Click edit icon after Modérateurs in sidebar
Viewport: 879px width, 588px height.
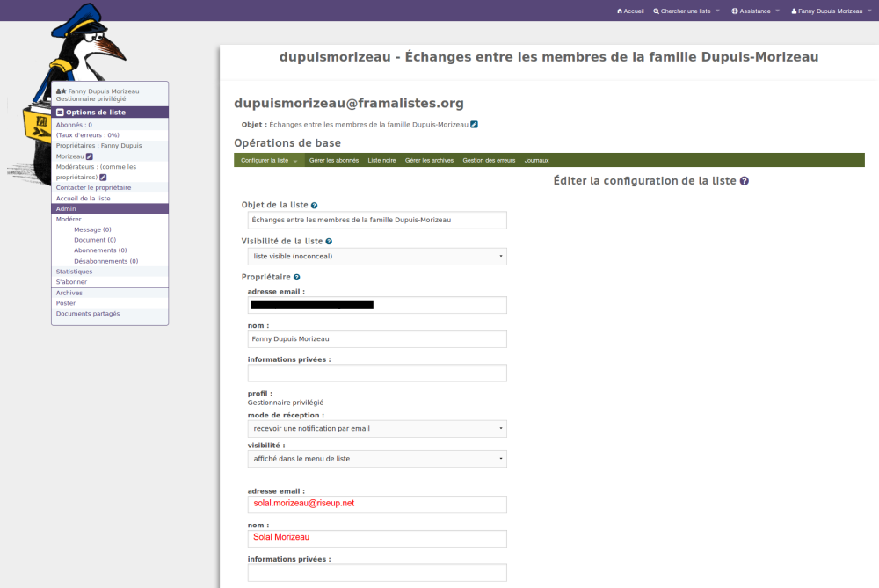(103, 178)
